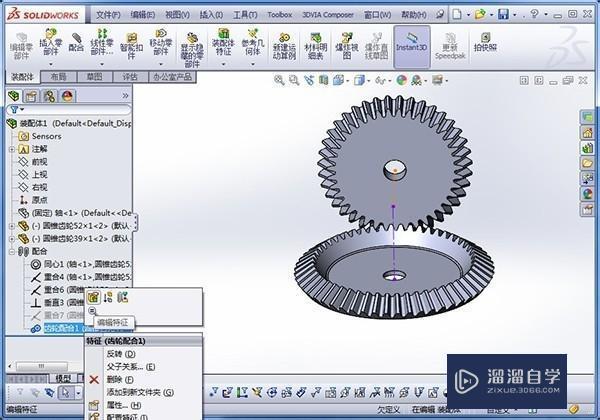
Task: Click the Edit Appearance color ball icon
Action: coord(401,80)
